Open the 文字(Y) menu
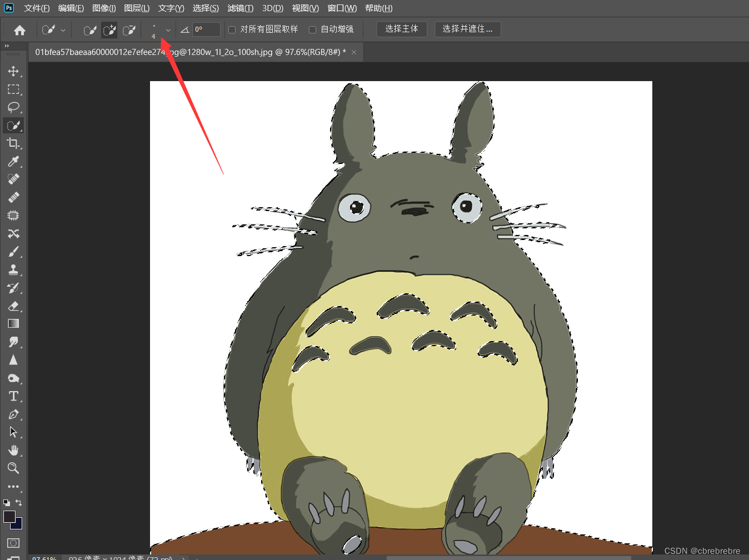 coord(171,8)
